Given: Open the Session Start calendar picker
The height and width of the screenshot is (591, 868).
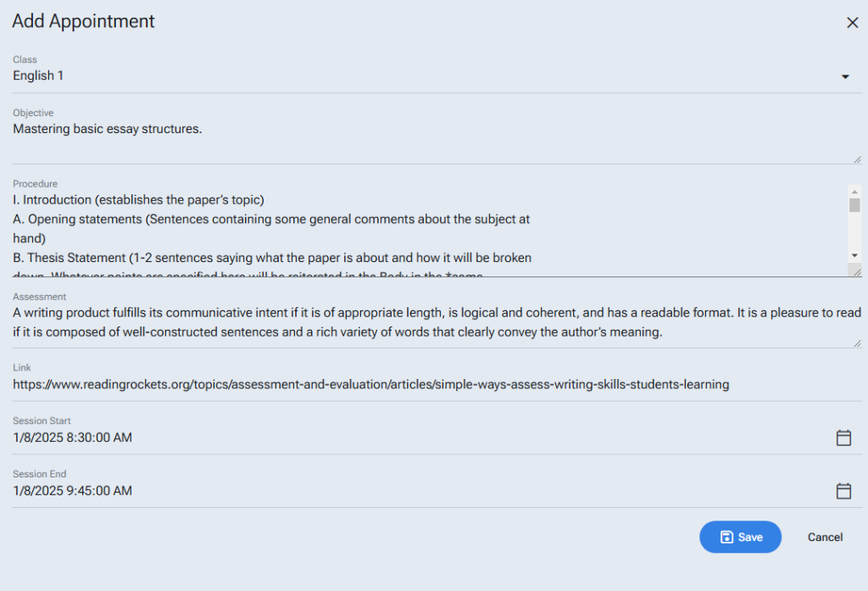Looking at the screenshot, I should pyautogui.click(x=843, y=438).
